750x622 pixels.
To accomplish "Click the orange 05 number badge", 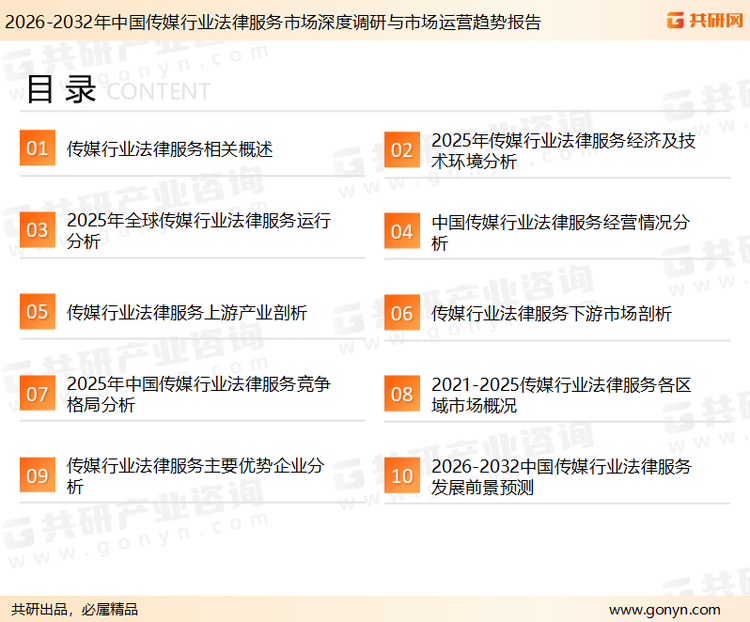I will 37,311.
